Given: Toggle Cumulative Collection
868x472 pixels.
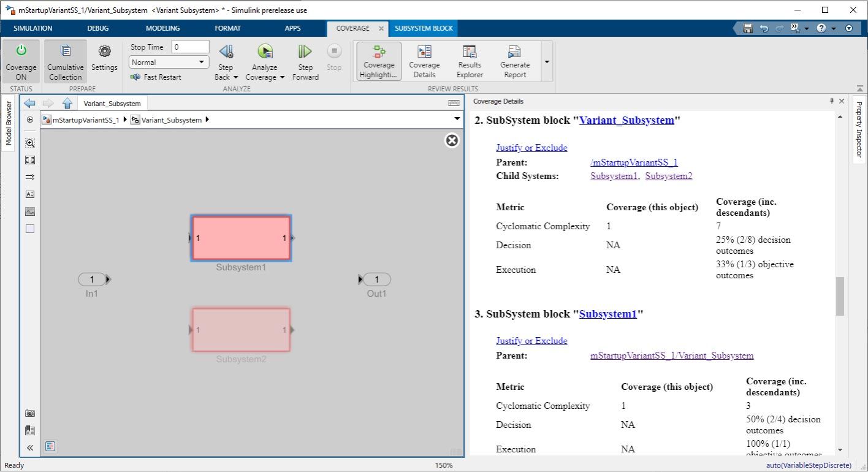Looking at the screenshot, I should (x=64, y=60).
